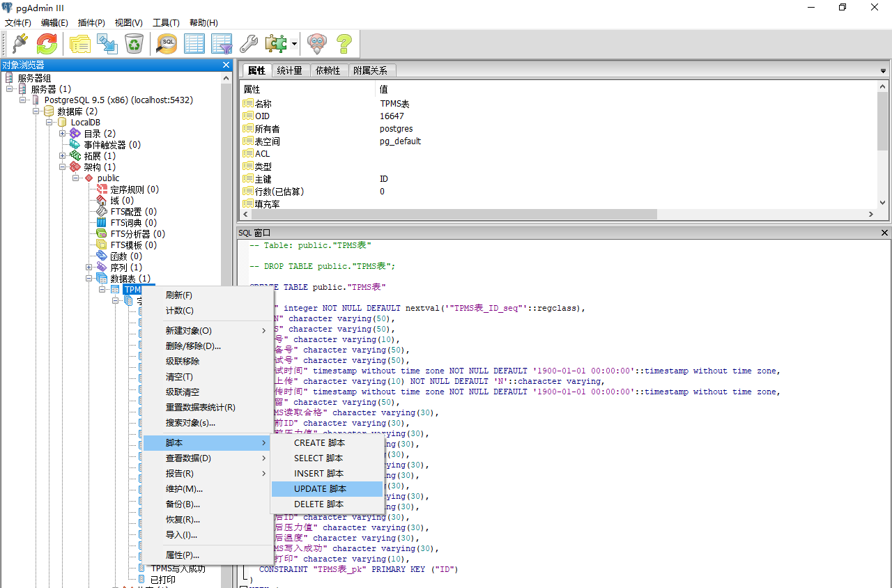This screenshot has height=588, width=892.
Task: Select 刷新(F) in the context menu
Action: 208,295
